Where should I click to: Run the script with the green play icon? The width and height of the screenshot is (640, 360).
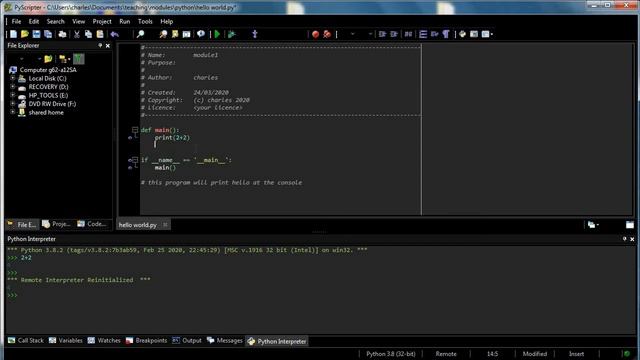tap(217, 34)
